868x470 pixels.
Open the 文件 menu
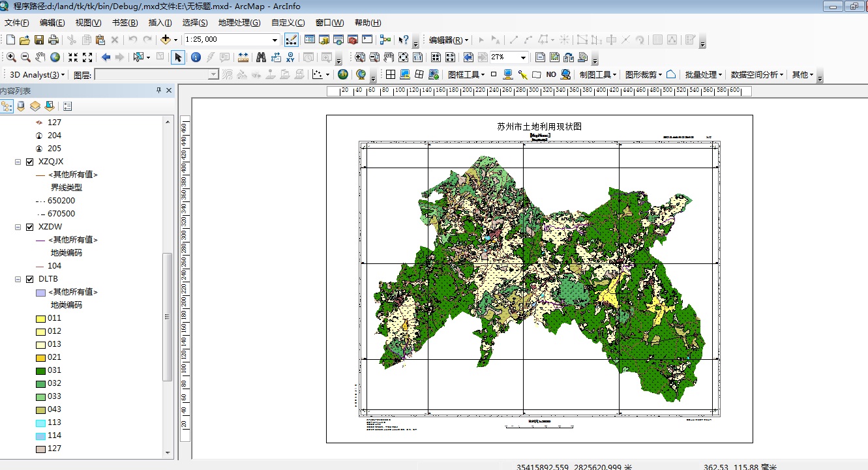pyautogui.click(x=16, y=22)
